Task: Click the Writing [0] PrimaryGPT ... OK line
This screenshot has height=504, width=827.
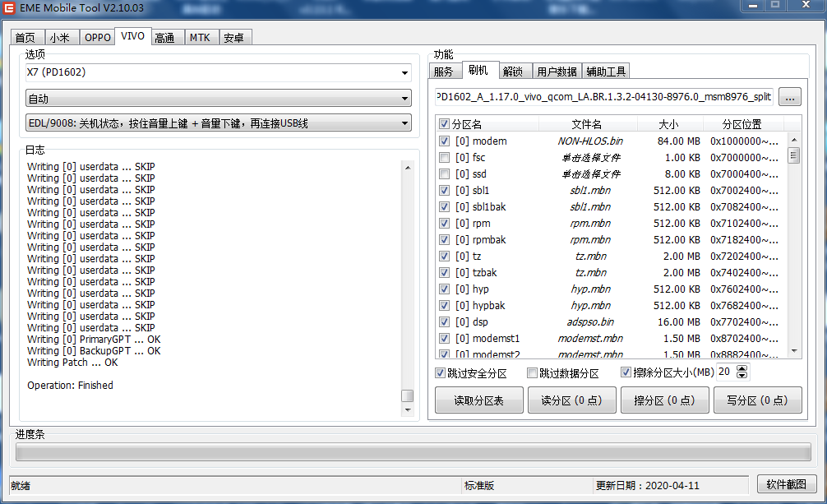Action: [x=94, y=340]
